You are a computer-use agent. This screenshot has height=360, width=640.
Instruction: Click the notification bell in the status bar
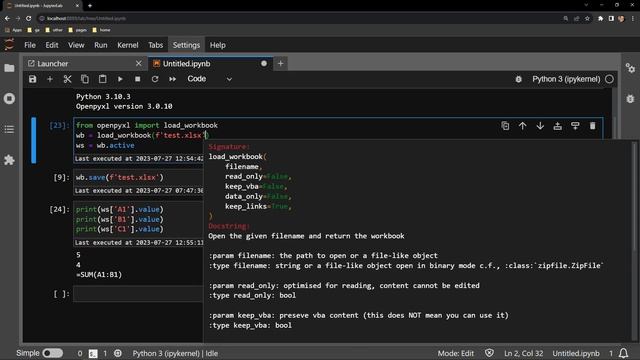click(x=623, y=353)
